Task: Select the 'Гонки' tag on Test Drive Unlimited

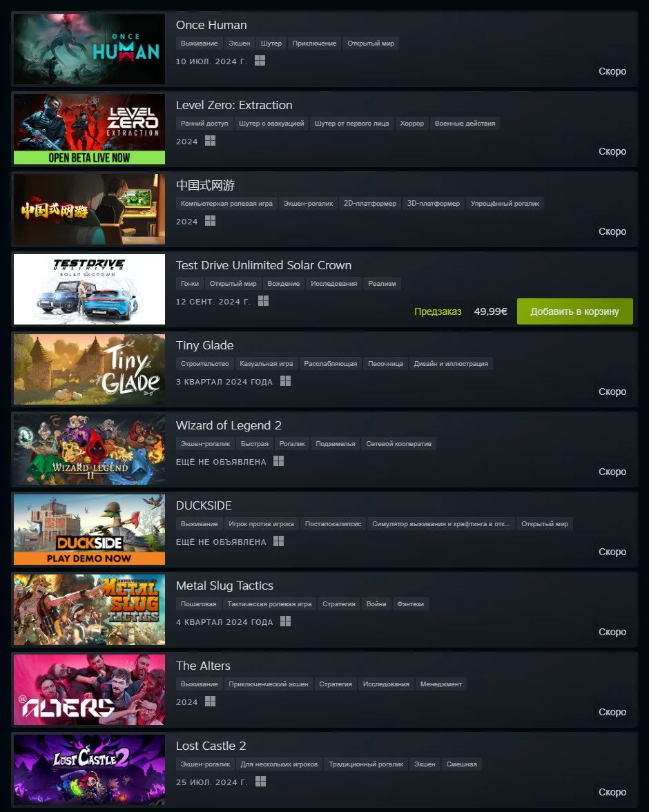Action: 190,284
